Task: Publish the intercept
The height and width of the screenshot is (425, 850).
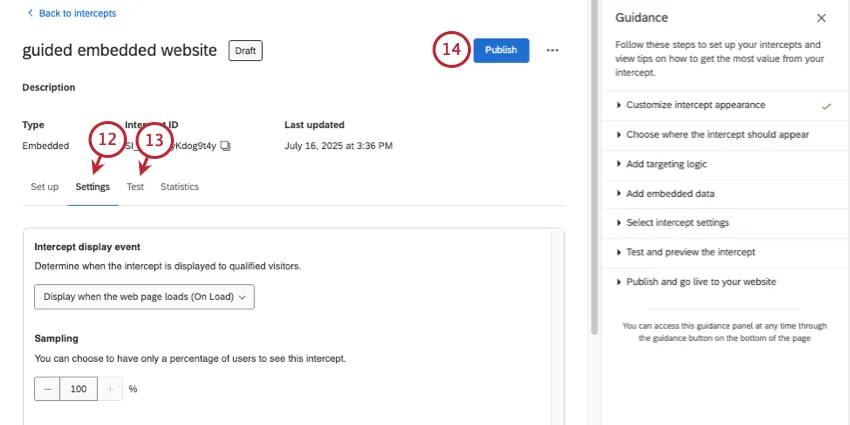Action: point(501,50)
